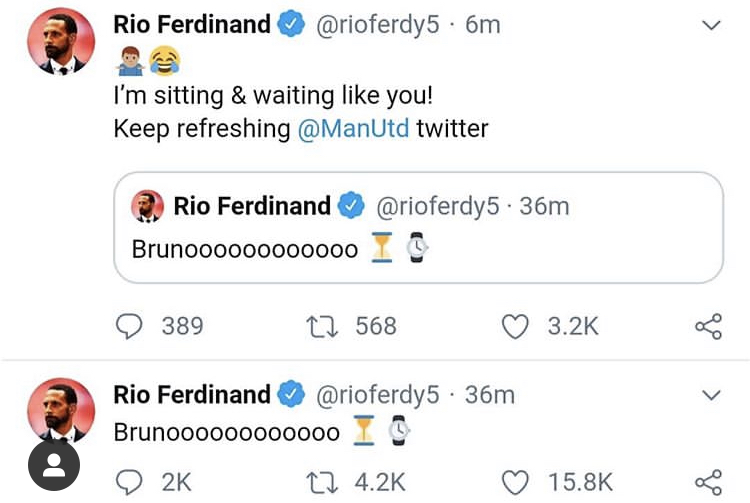Share the top tweet via share icon
The width and height of the screenshot is (750, 503).
707,326
